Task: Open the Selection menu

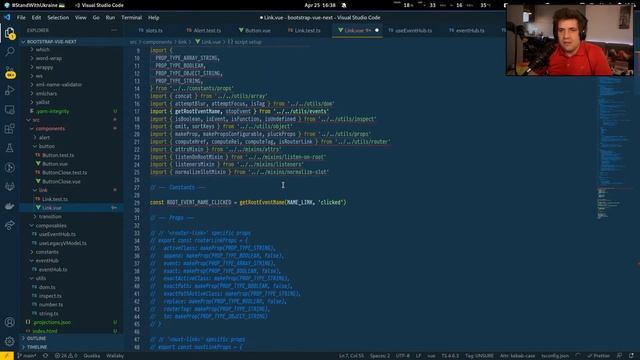Action: [x=58, y=18]
